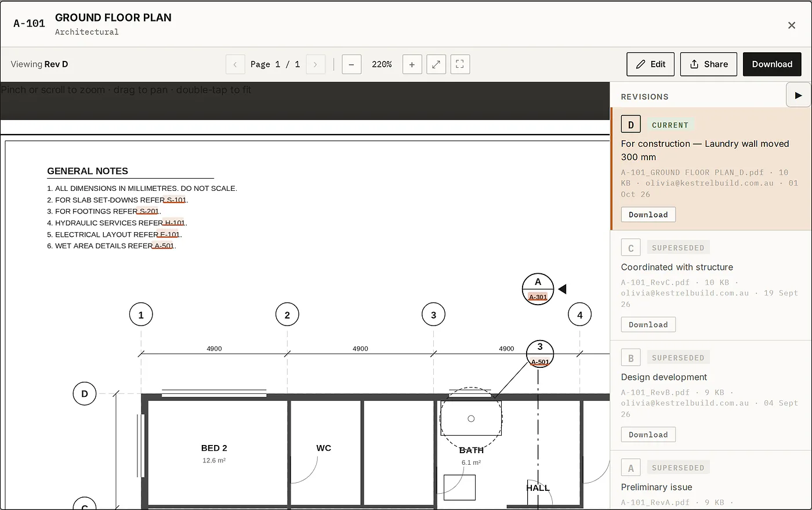
Task: Click the black Download button in the toolbar
Action: click(772, 64)
